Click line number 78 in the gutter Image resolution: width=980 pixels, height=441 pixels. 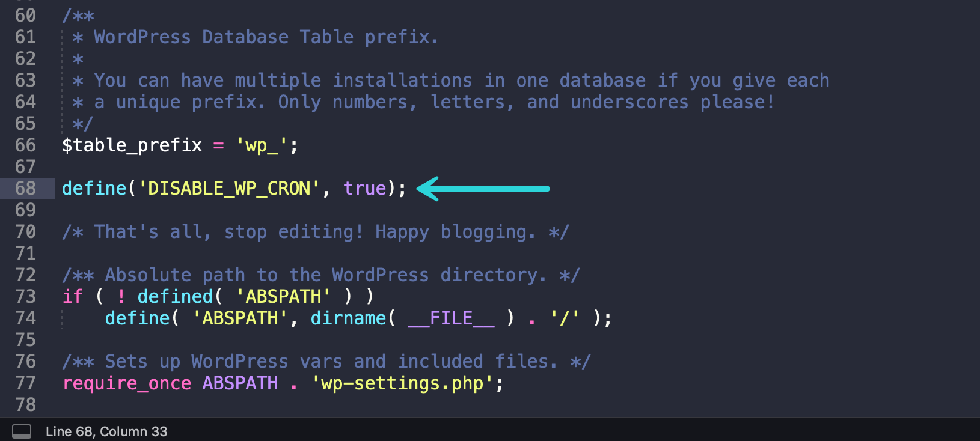pyautogui.click(x=26, y=405)
